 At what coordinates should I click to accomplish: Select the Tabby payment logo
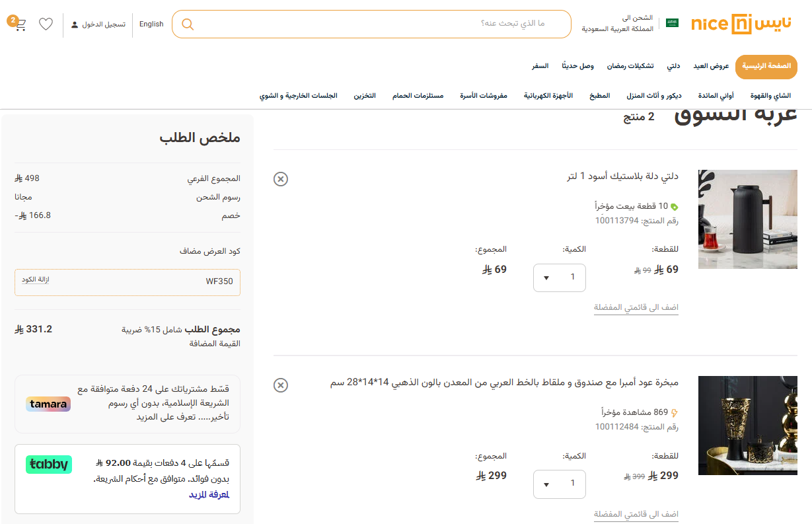coord(48,465)
